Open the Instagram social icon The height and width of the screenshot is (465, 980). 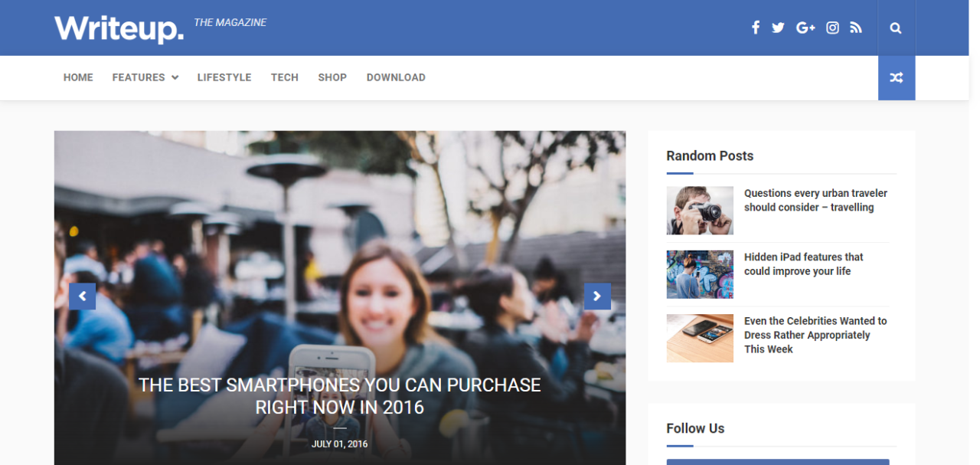(x=833, y=28)
